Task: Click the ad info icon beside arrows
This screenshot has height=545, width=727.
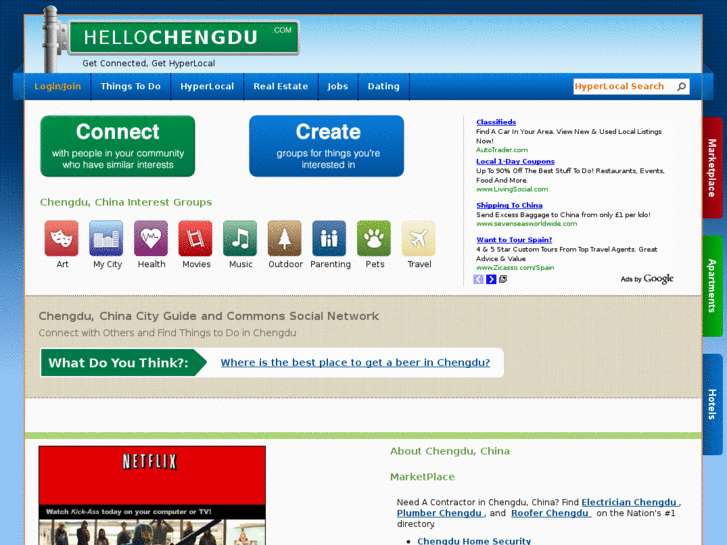Action: tap(503, 279)
